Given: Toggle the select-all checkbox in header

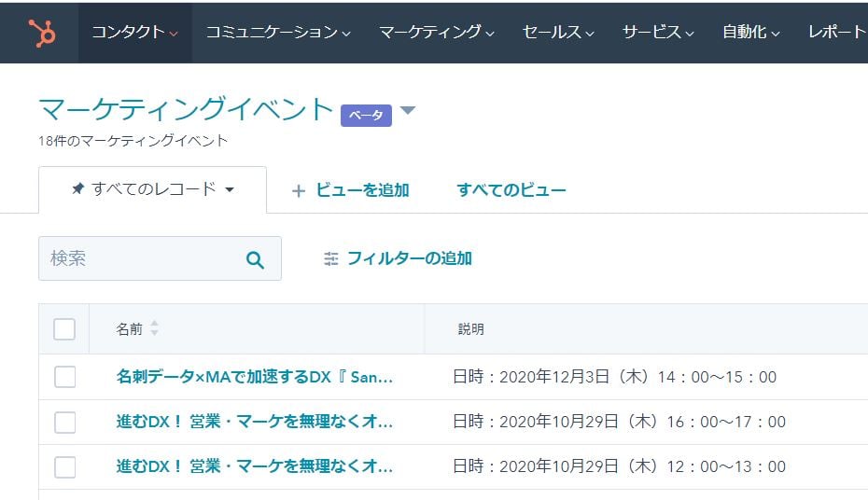Looking at the screenshot, I should pyautogui.click(x=64, y=329).
